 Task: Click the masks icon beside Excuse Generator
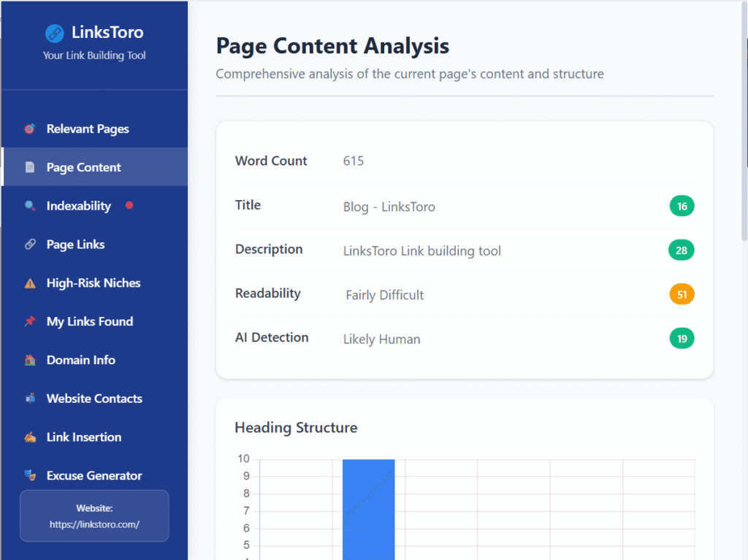pyautogui.click(x=30, y=476)
